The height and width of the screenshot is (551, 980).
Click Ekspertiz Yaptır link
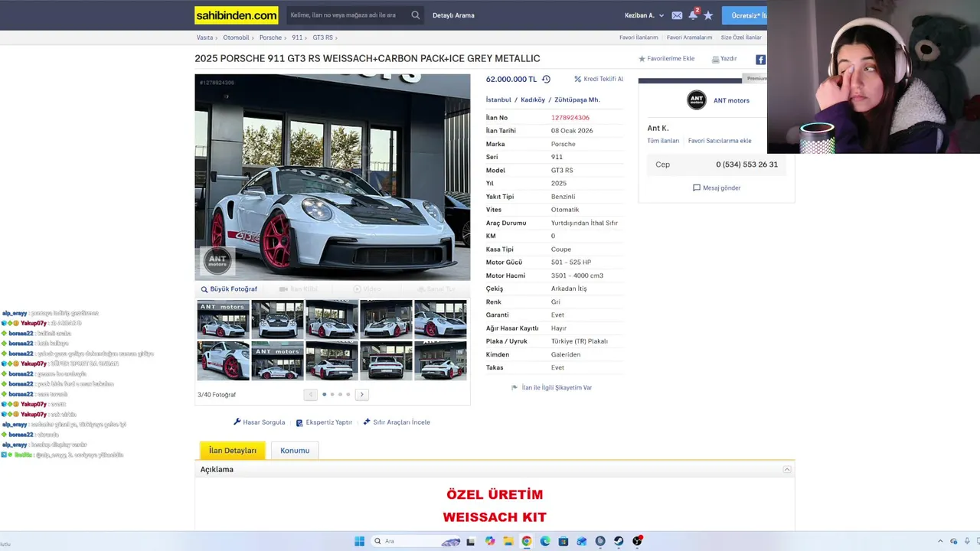click(324, 422)
